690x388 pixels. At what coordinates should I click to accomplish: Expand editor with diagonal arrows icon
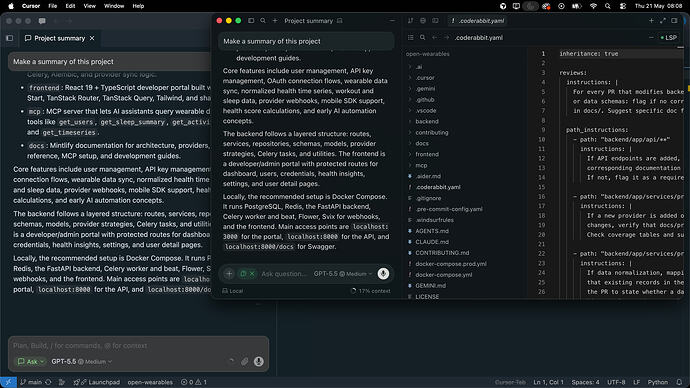pos(663,21)
